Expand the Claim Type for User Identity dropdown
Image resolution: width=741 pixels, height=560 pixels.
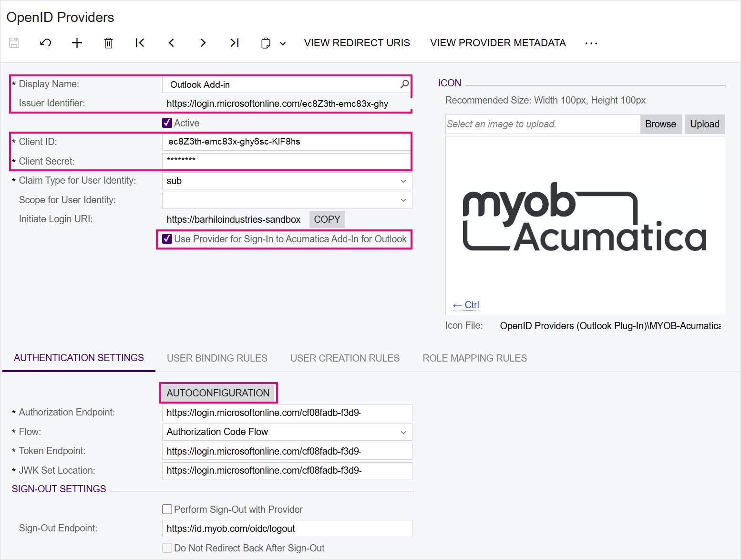(x=403, y=181)
